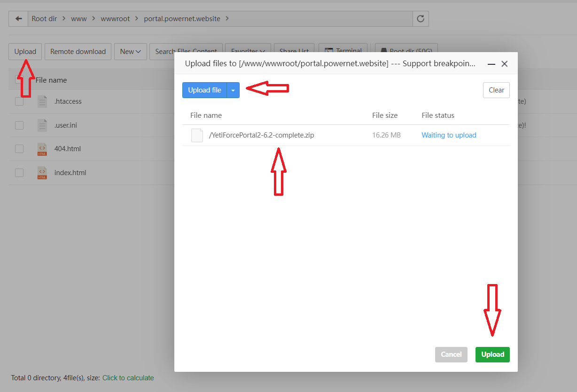The image size is (577, 392).
Task: Click the back arrow navigation icon
Action: pos(18,19)
